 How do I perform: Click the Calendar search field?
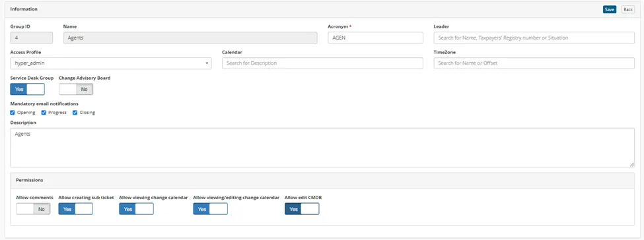[322, 63]
